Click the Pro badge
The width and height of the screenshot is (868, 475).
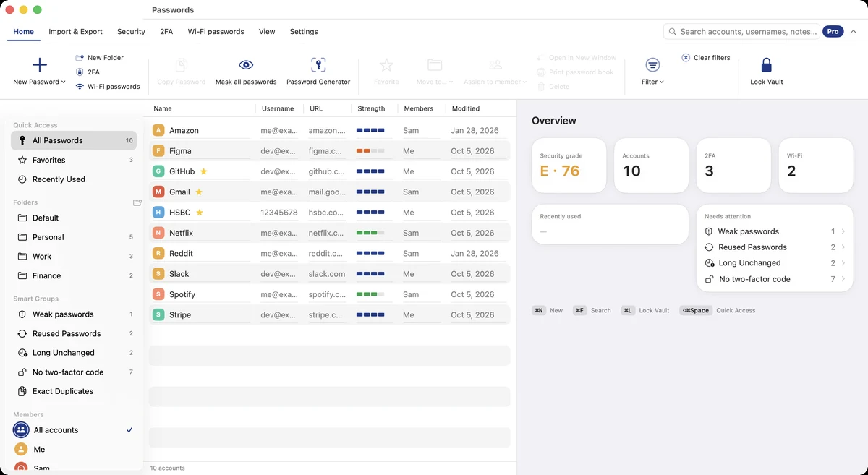[833, 32]
